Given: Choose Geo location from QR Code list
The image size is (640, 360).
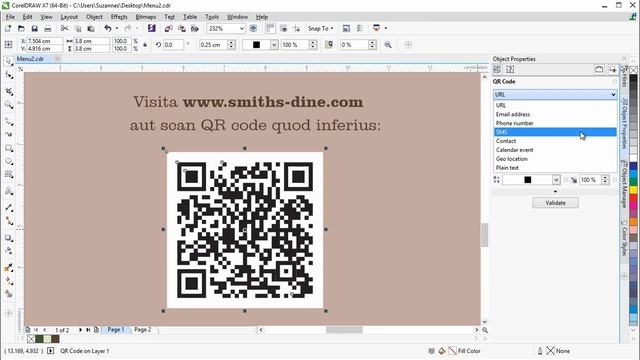Looking at the screenshot, I should (x=555, y=159).
